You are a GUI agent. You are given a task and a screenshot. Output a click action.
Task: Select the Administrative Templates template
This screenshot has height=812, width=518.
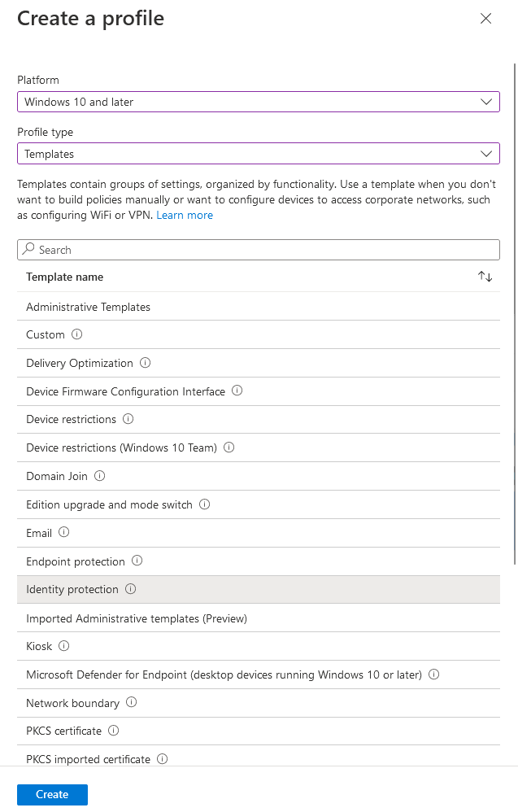(x=88, y=307)
